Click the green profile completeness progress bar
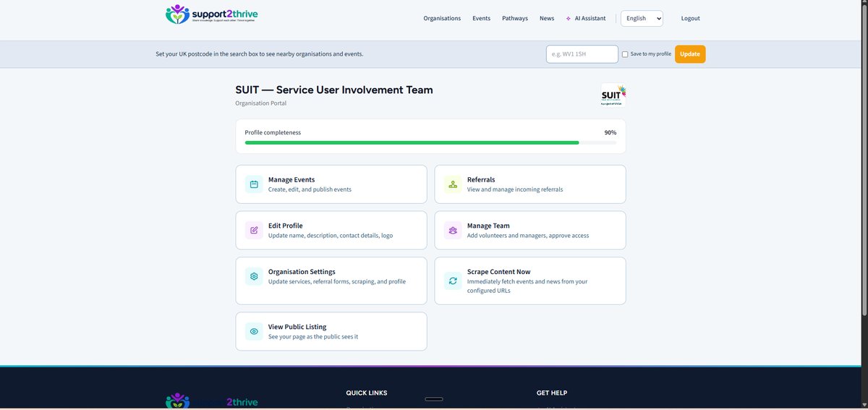Viewport: 868px width, 410px height. pos(412,142)
